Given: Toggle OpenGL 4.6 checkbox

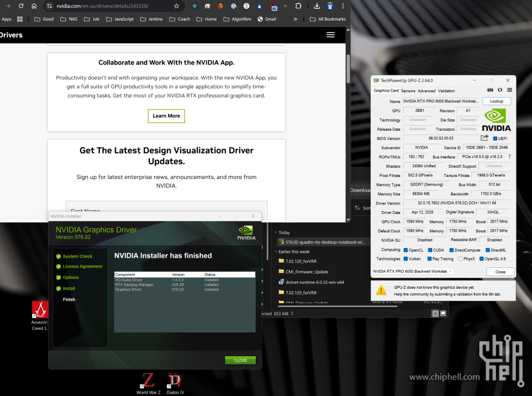Looking at the screenshot, I should 482,259.
